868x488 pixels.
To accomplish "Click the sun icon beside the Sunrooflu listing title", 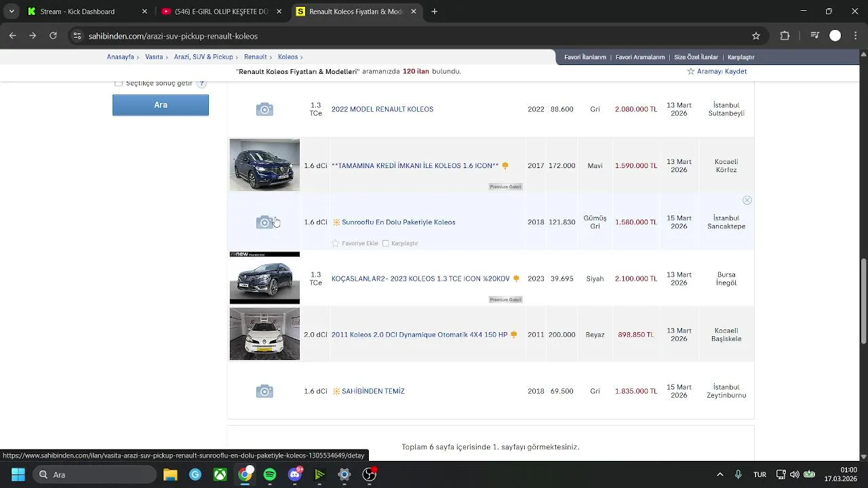I will pyautogui.click(x=336, y=222).
